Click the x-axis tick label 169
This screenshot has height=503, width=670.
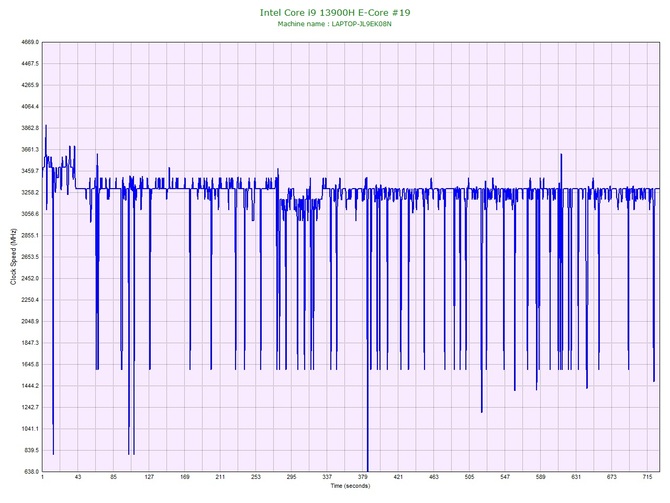(185, 477)
